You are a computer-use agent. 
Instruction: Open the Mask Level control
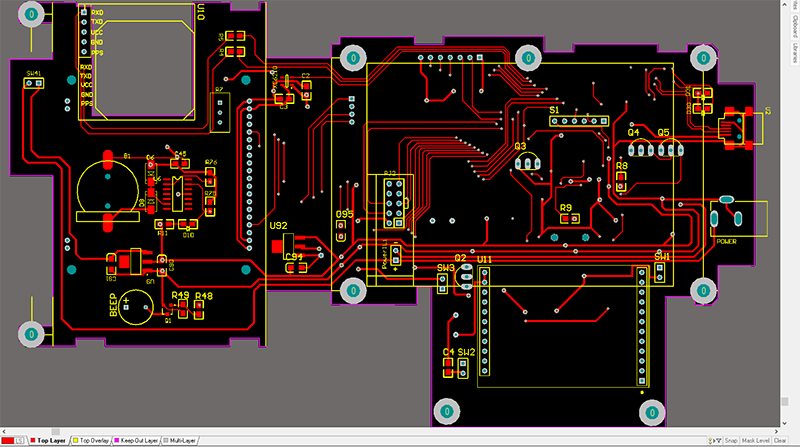point(755,440)
